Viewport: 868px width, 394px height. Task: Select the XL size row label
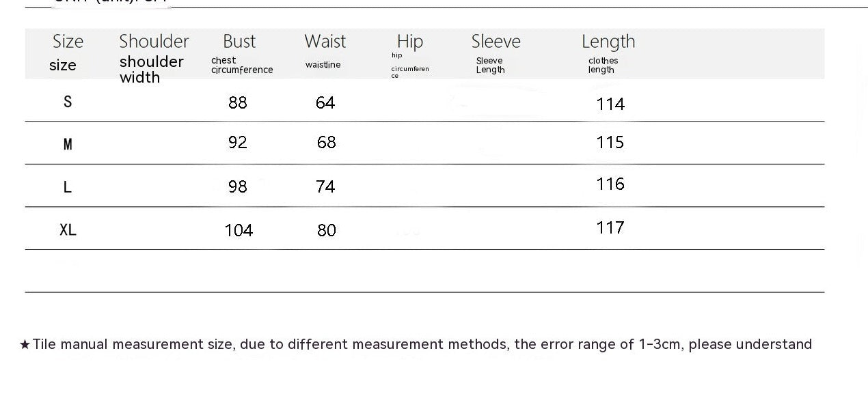[x=68, y=230]
